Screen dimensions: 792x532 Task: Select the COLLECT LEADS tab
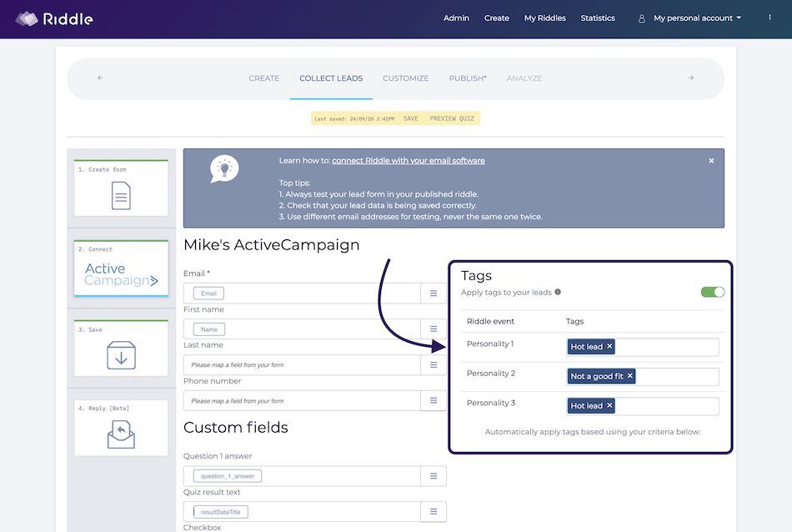tap(331, 78)
